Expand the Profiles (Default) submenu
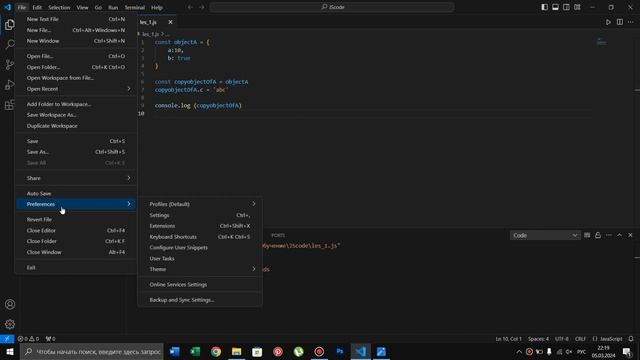The image size is (640, 360). 200,204
